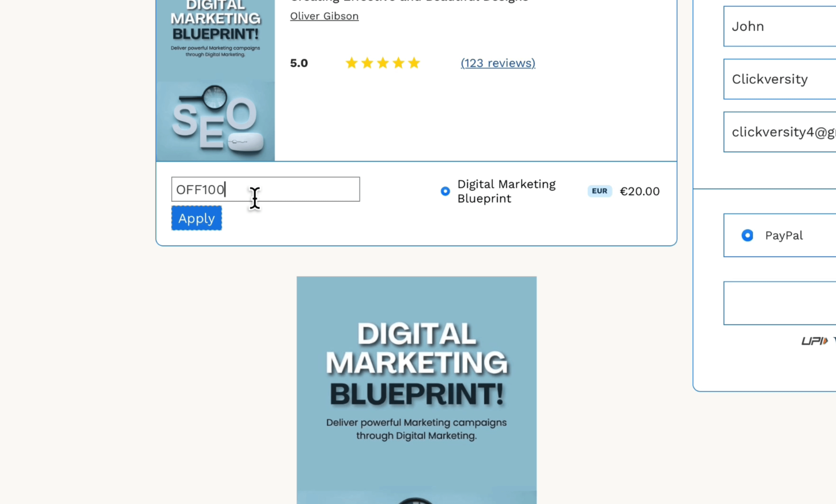Click the €20.00 price label
This screenshot has width=836, height=504.
point(639,191)
